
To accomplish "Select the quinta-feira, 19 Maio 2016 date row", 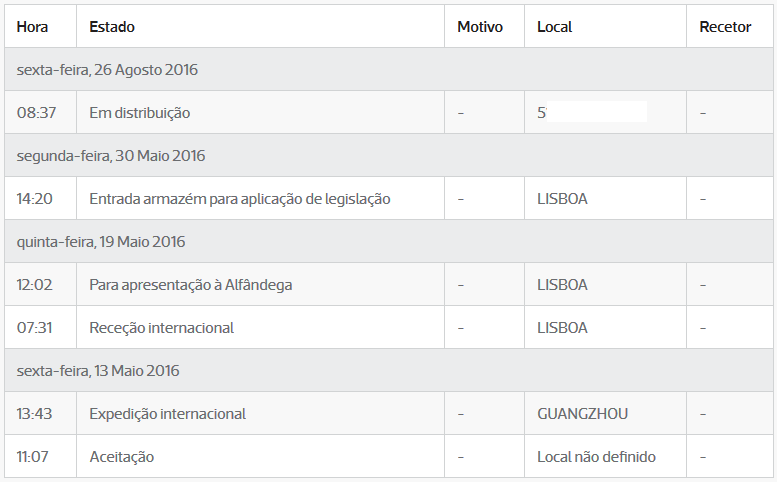I will tap(389, 242).
